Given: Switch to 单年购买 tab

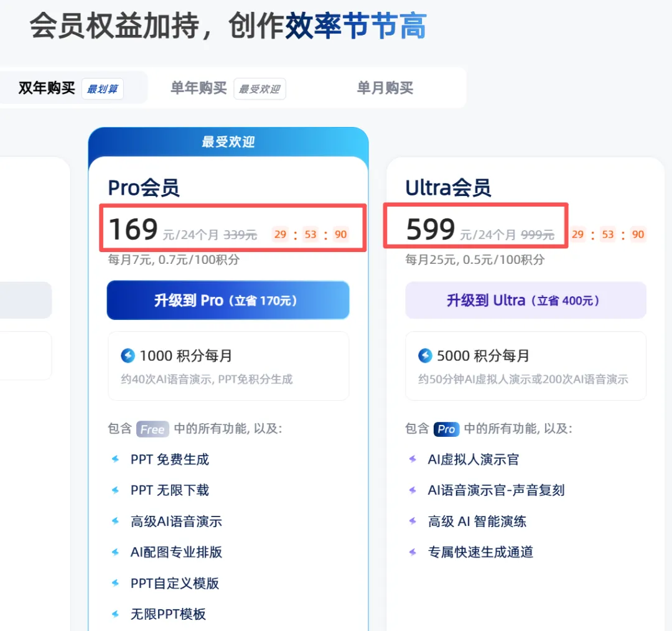Looking at the screenshot, I should pos(228,88).
